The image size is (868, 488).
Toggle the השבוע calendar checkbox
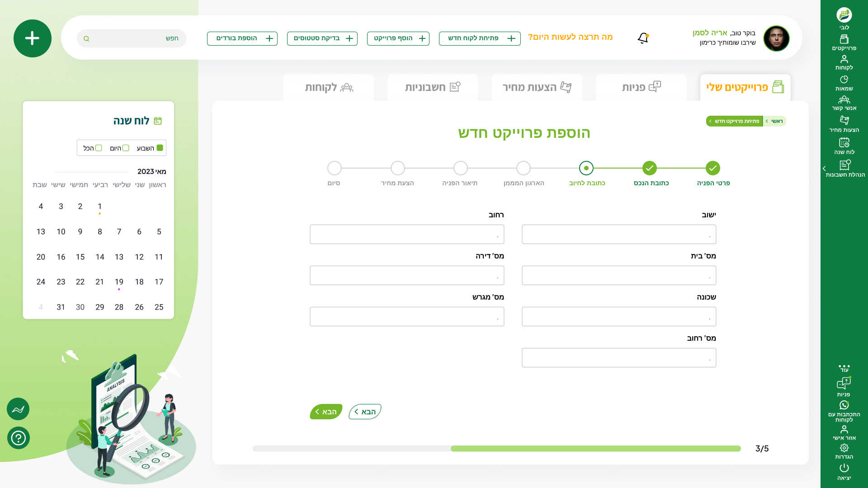160,148
